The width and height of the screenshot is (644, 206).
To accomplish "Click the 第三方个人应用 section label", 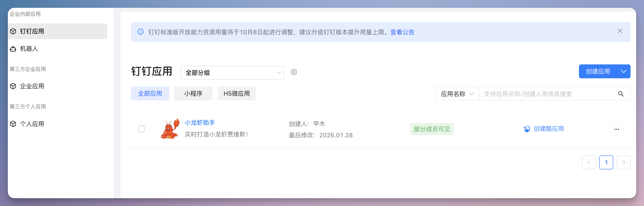I will pyautogui.click(x=28, y=106).
